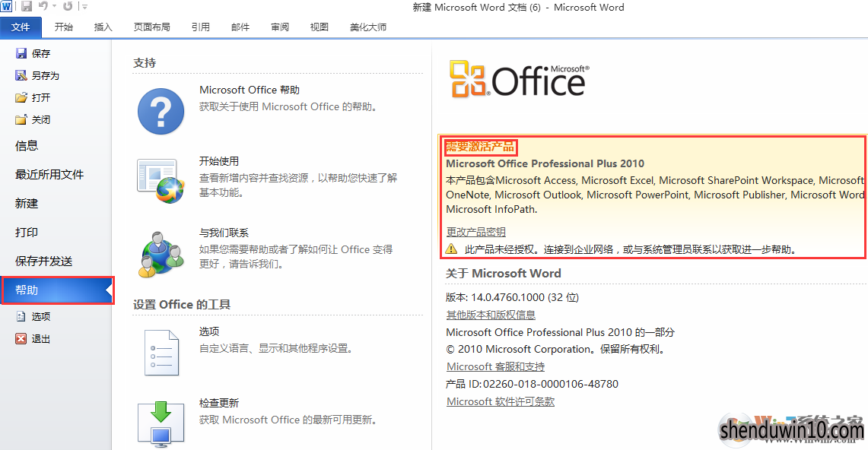Click the 另存为 icon in sidebar
Screen dimensions: 868x450
tap(21, 75)
